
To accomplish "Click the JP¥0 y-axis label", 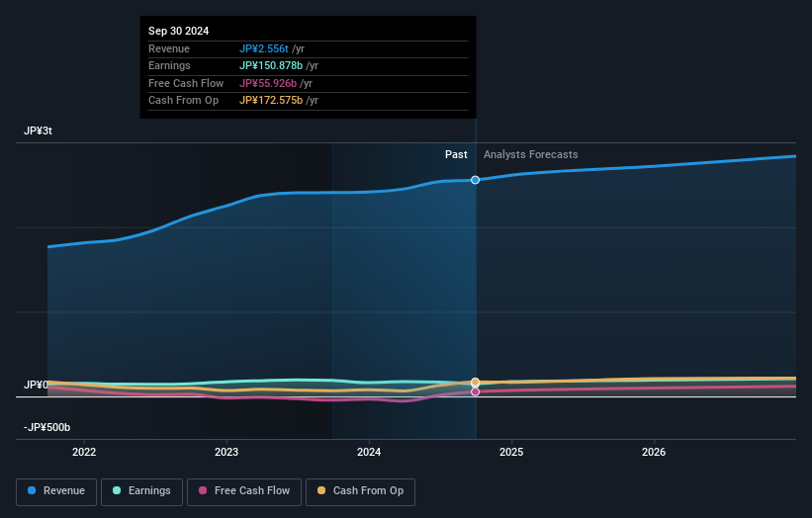I will (x=36, y=385).
